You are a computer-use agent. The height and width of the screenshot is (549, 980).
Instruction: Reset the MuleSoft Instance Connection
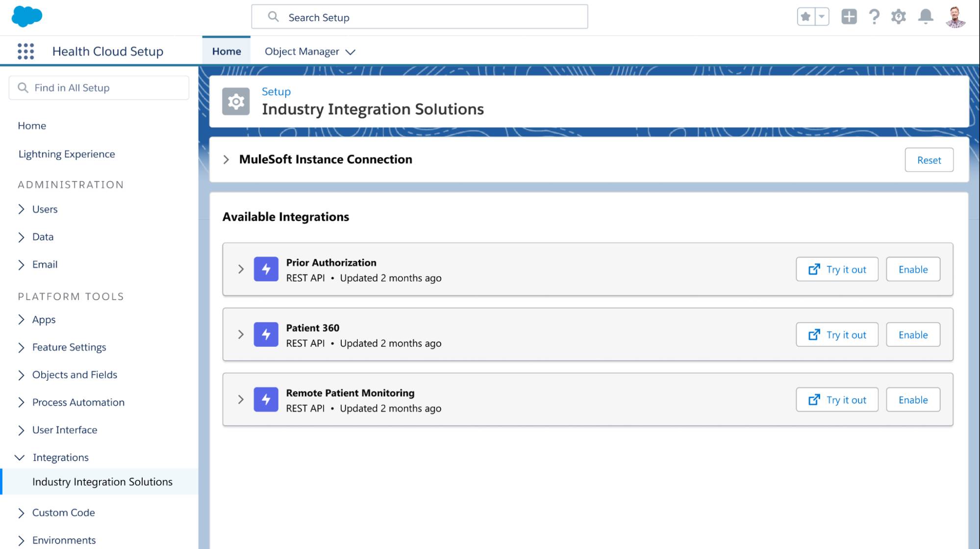(929, 159)
